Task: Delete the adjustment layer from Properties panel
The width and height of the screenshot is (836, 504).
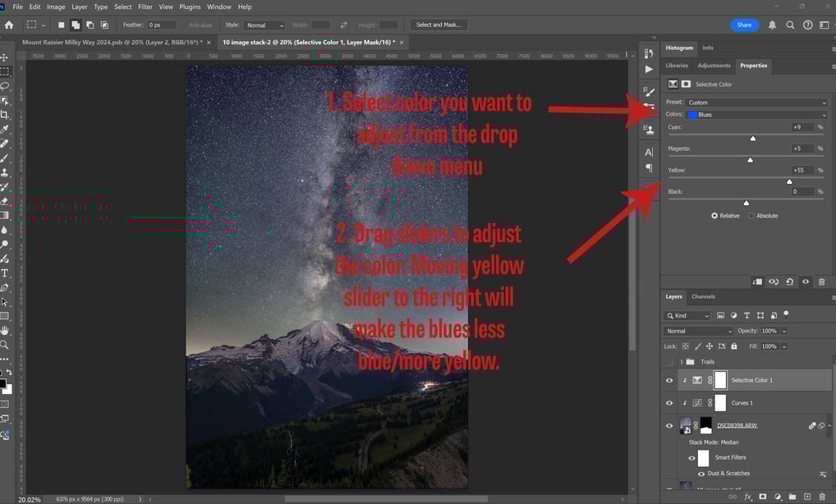Action: 821,282
